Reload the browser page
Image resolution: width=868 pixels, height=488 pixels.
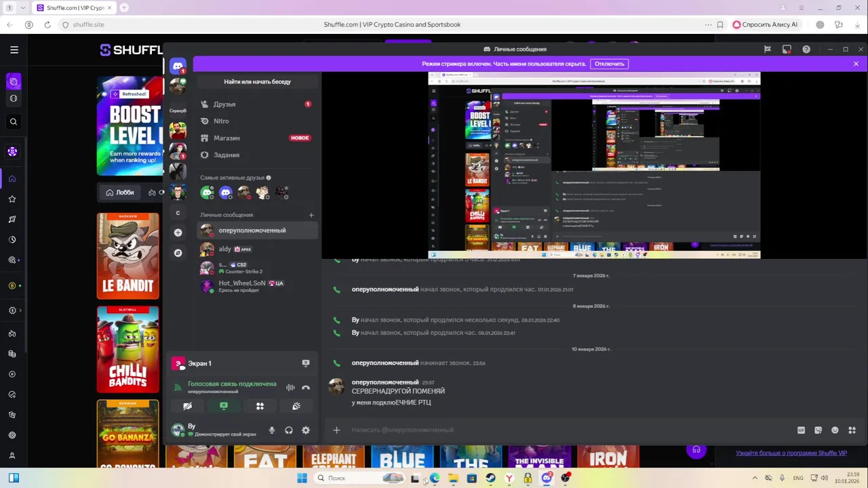[x=47, y=24]
